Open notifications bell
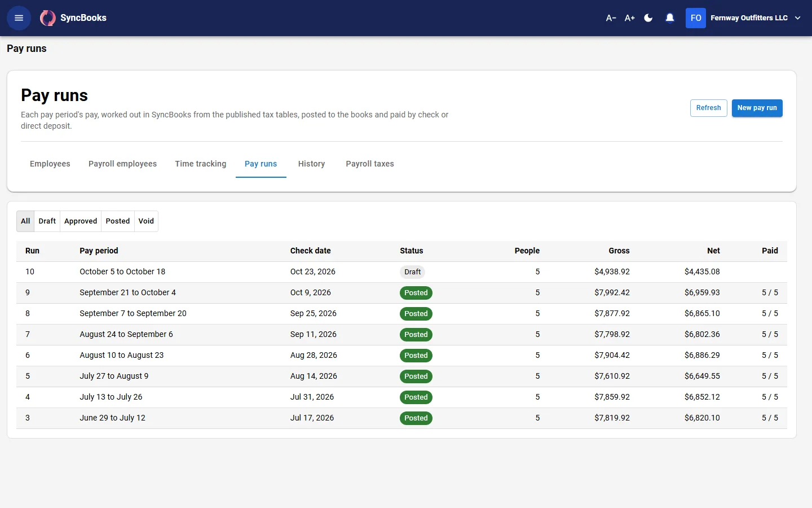Image resolution: width=812 pixels, height=508 pixels. [x=670, y=18]
